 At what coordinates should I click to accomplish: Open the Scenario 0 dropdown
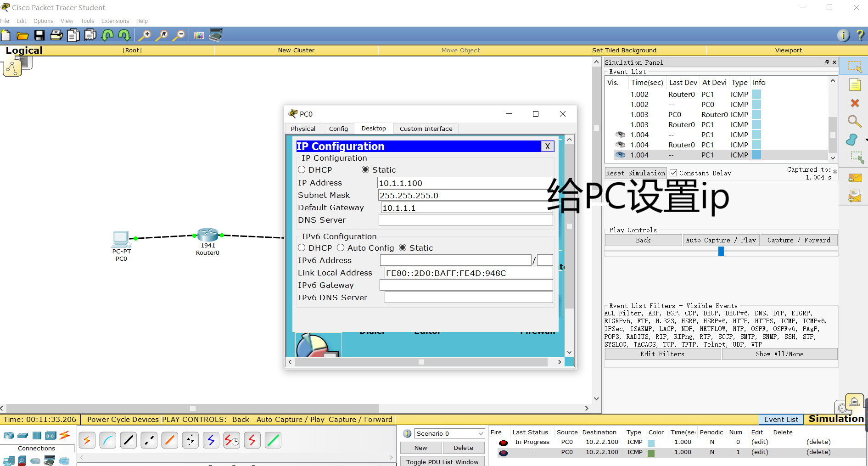(450, 433)
